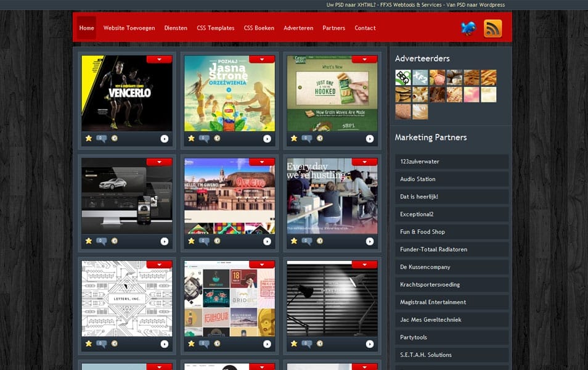Visit the Audio Station partner link
This screenshot has height=370, width=588.
pos(452,179)
